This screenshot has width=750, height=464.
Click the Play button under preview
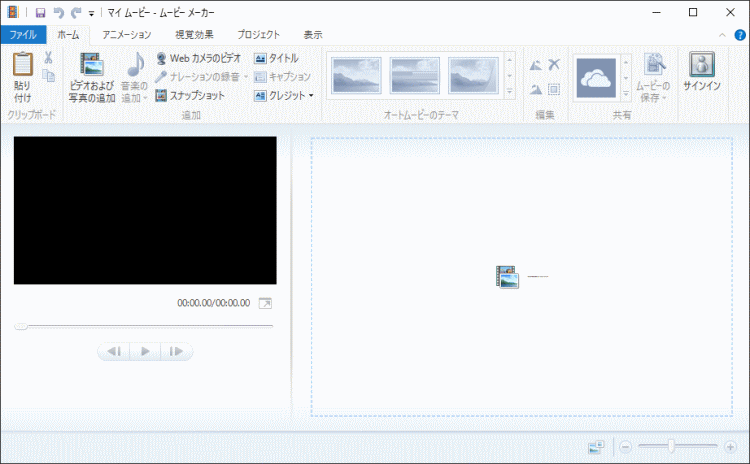145,352
